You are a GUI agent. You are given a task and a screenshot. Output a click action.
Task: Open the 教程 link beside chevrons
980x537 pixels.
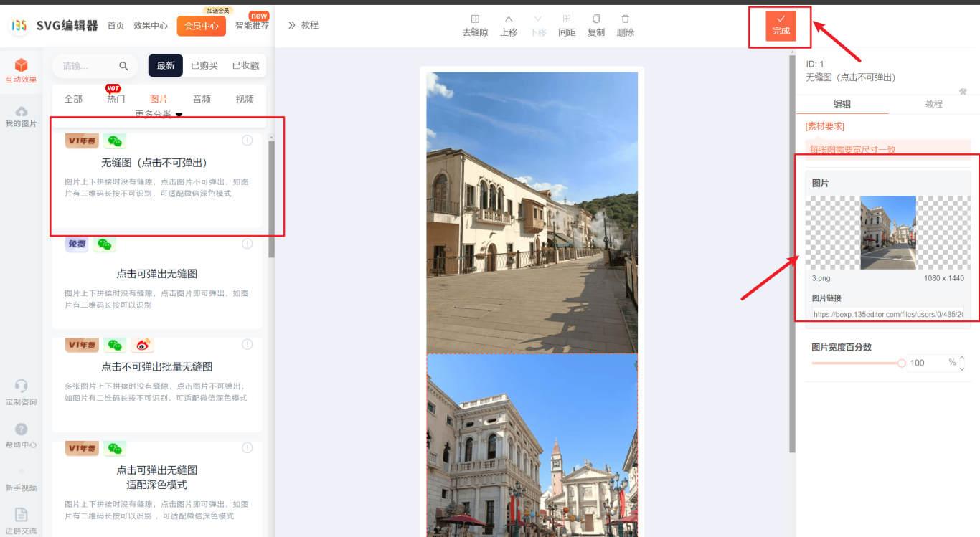coord(310,25)
